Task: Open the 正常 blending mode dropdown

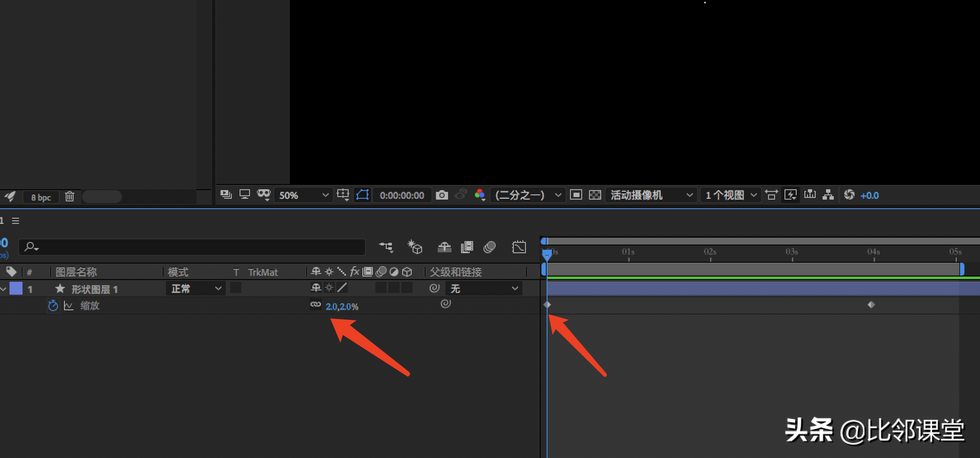Action: click(x=196, y=289)
